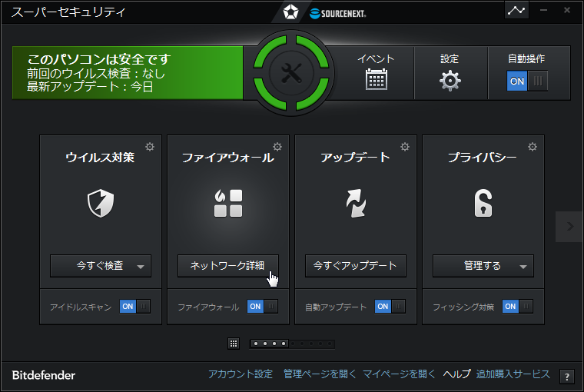The height and width of the screenshot is (392, 584).
Task: Toggle the アイドルスキャン switch
Action: point(134,307)
